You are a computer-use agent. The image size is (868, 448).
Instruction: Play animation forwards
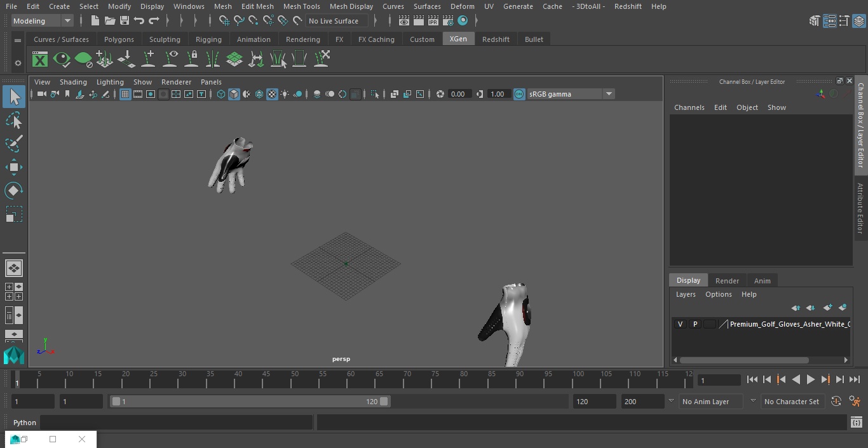pos(810,379)
